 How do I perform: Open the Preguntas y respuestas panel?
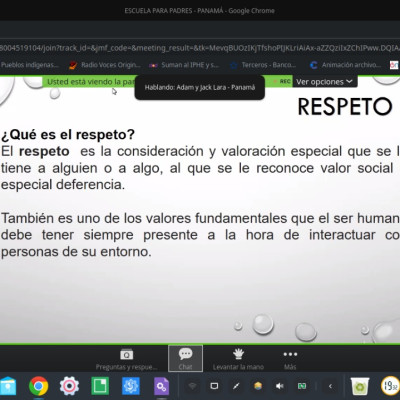[x=126, y=359]
